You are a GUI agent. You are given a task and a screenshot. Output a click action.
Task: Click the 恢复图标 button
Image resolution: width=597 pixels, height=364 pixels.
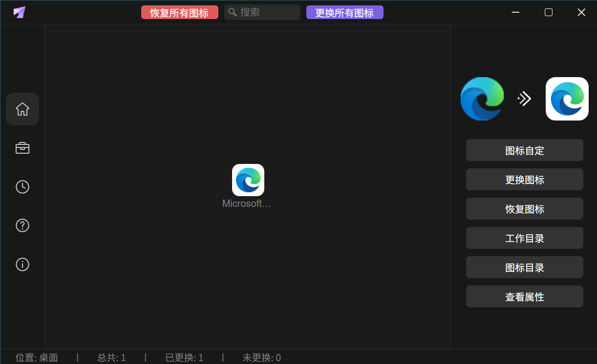[524, 209]
